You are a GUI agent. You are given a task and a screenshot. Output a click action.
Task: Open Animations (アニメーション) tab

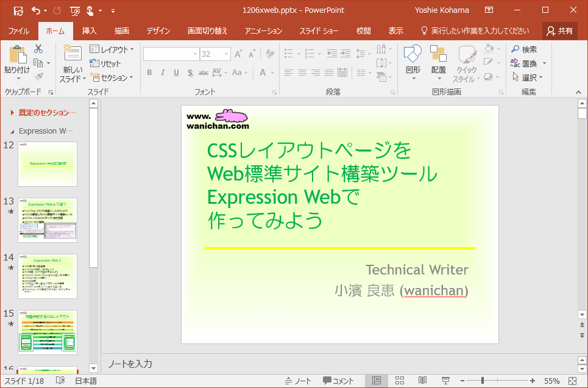coord(263,31)
